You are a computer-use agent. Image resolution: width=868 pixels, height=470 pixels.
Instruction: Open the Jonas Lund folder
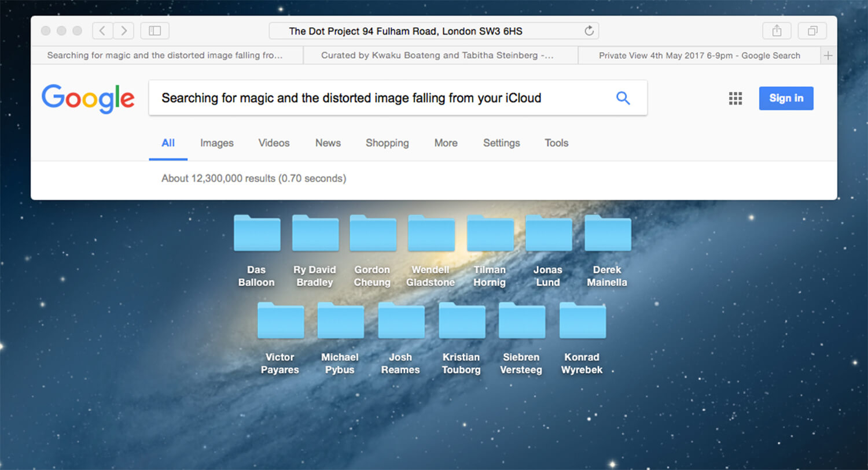pyautogui.click(x=548, y=234)
